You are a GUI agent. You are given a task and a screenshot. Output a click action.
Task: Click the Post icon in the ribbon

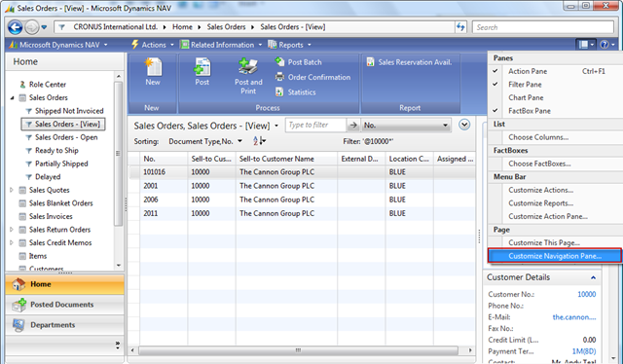pyautogui.click(x=202, y=67)
